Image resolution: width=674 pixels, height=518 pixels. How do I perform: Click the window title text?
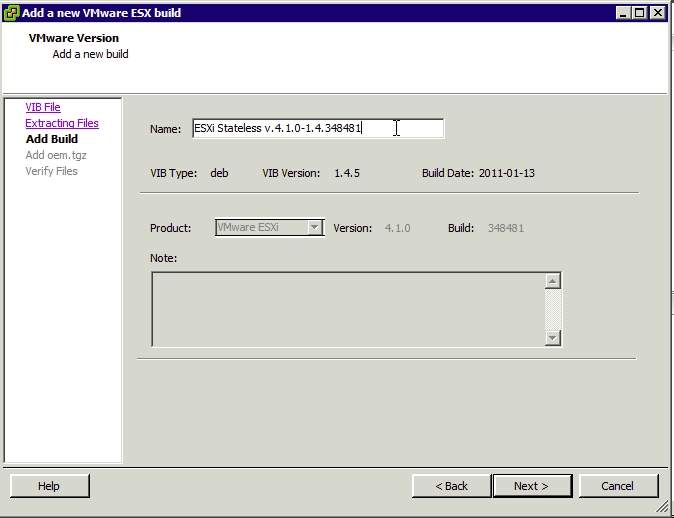coord(101,13)
